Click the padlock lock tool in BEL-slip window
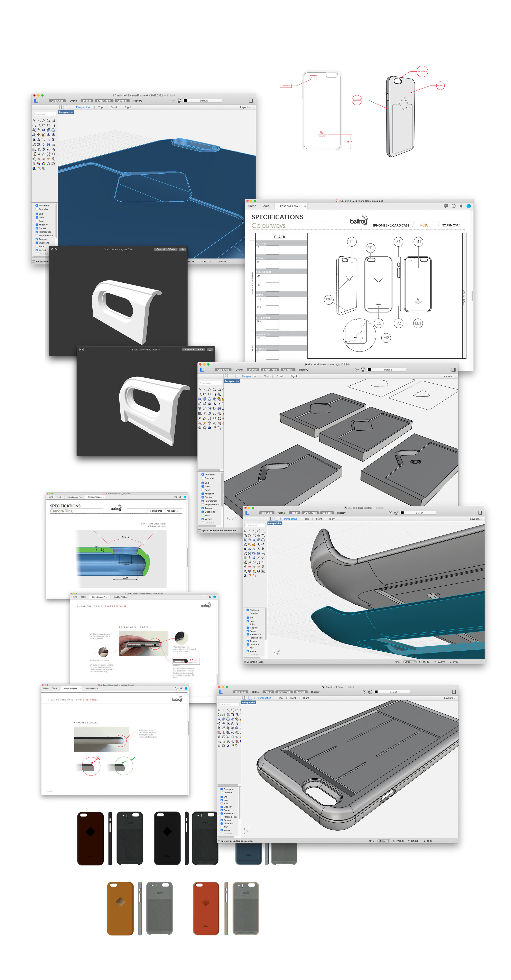Screen dimensions: 511x980 pos(245,571)
